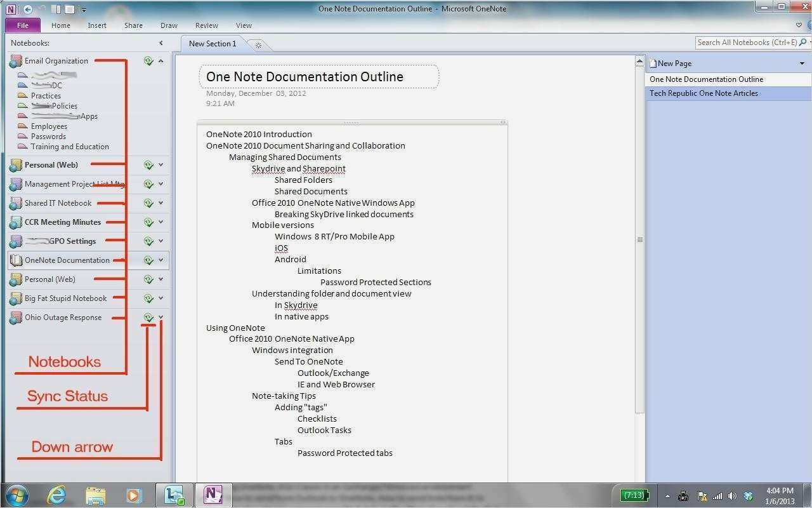Open the Practices section

(x=46, y=96)
